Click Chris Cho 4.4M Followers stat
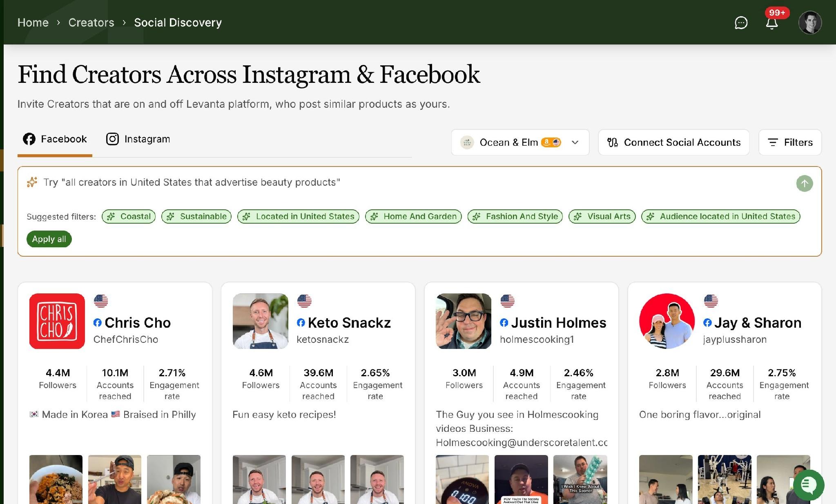The image size is (836, 504). (58, 379)
